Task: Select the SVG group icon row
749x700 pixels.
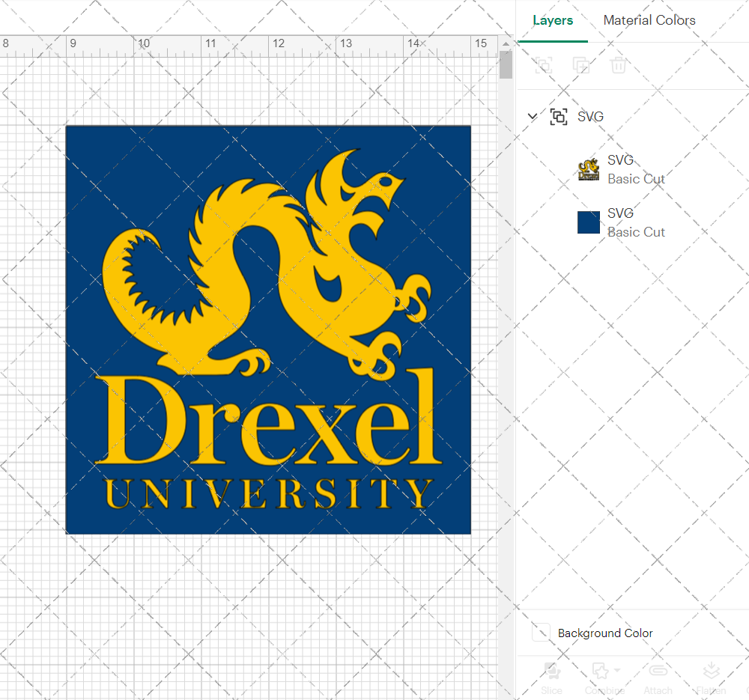Action: pos(559,117)
